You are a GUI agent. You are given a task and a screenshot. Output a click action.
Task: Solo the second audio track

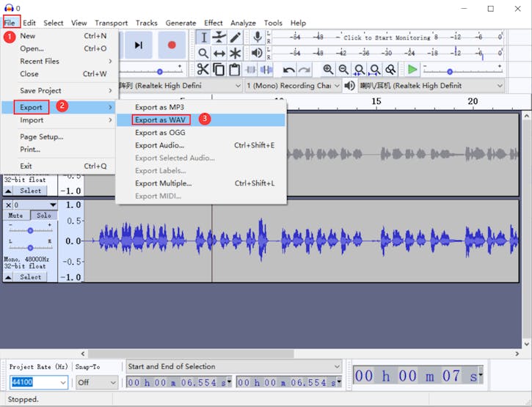pos(44,216)
